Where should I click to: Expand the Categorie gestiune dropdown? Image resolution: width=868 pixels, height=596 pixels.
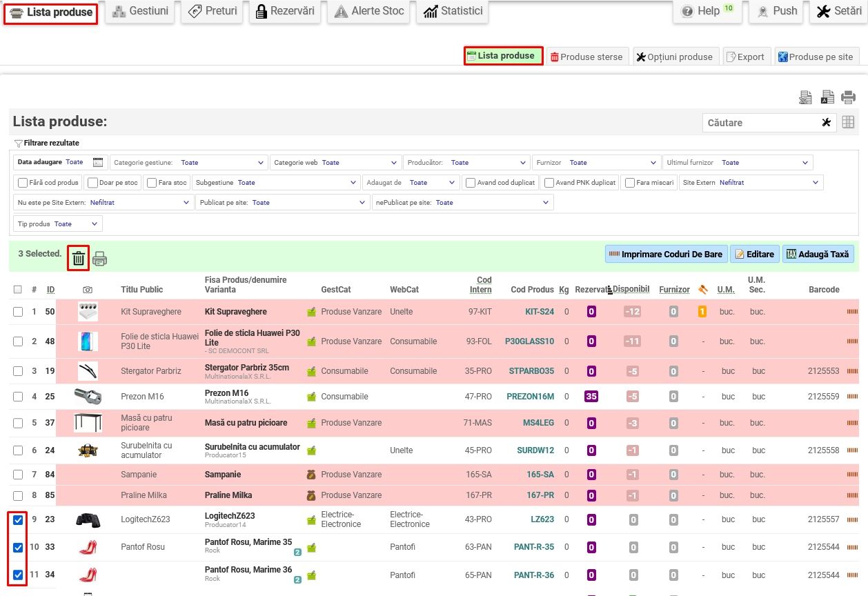click(188, 163)
